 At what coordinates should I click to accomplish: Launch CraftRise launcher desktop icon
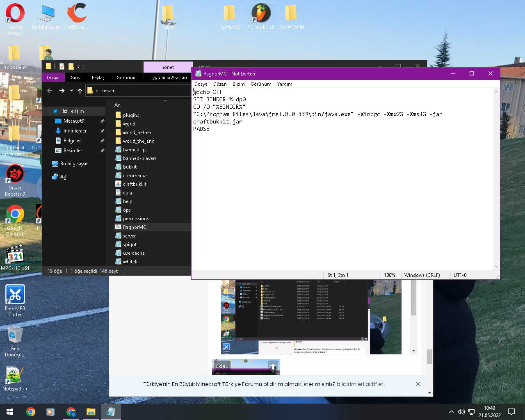pyautogui.click(x=77, y=17)
